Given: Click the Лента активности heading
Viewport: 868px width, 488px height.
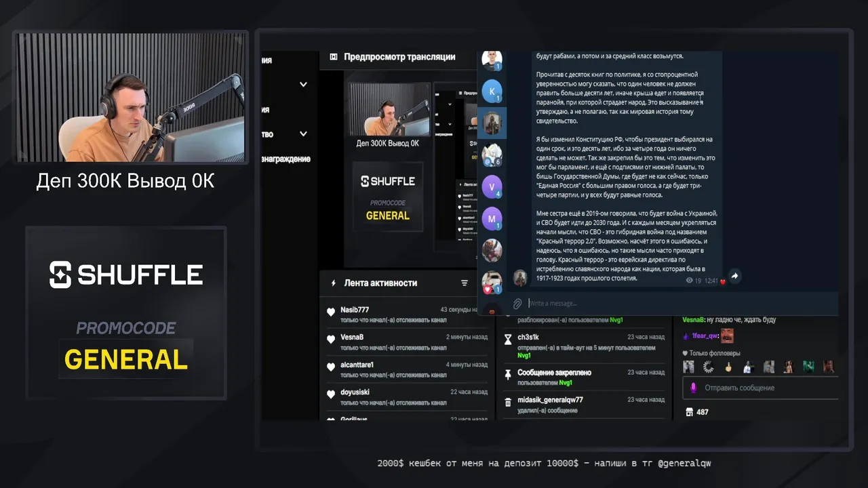Looking at the screenshot, I should coord(380,283).
